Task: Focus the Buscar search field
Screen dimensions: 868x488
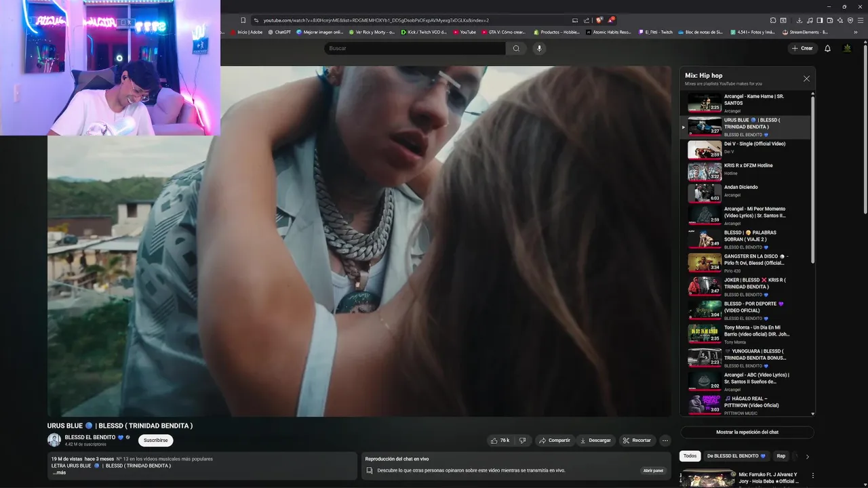Action: [x=415, y=48]
